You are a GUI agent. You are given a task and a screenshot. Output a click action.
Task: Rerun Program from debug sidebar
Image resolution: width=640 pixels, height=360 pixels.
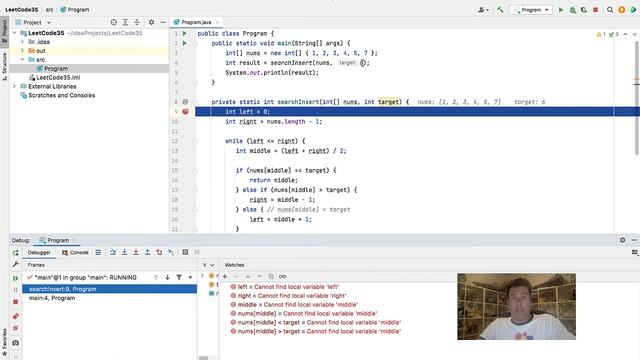coord(16,253)
